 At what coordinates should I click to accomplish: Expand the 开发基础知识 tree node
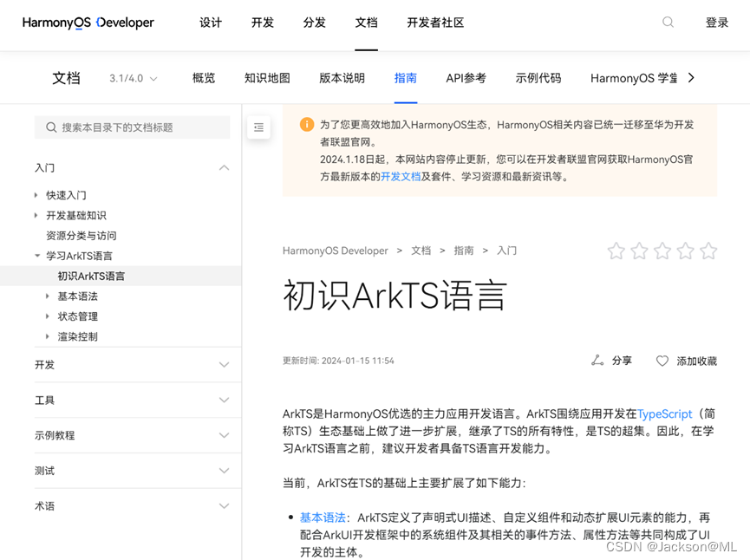click(x=36, y=216)
